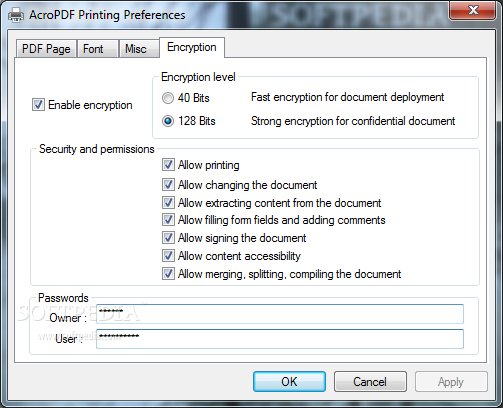The width and height of the screenshot is (503, 408).
Task: Click the Cancel button
Action: (x=370, y=382)
